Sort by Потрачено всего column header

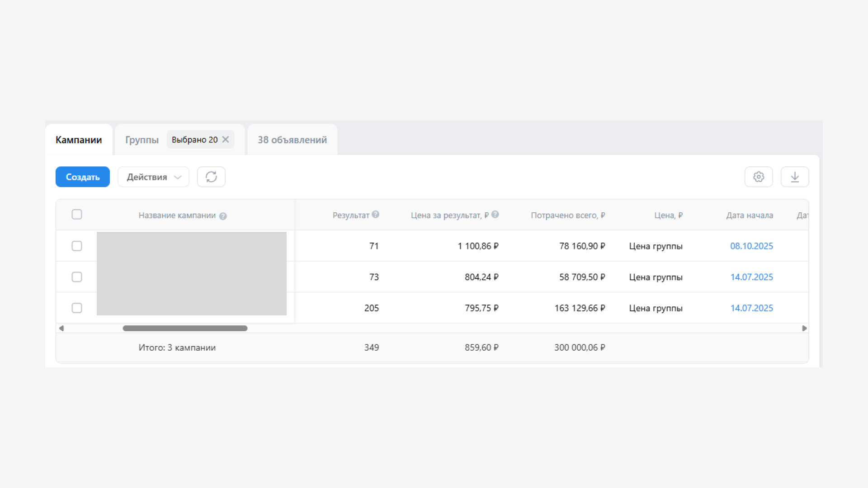coord(567,216)
